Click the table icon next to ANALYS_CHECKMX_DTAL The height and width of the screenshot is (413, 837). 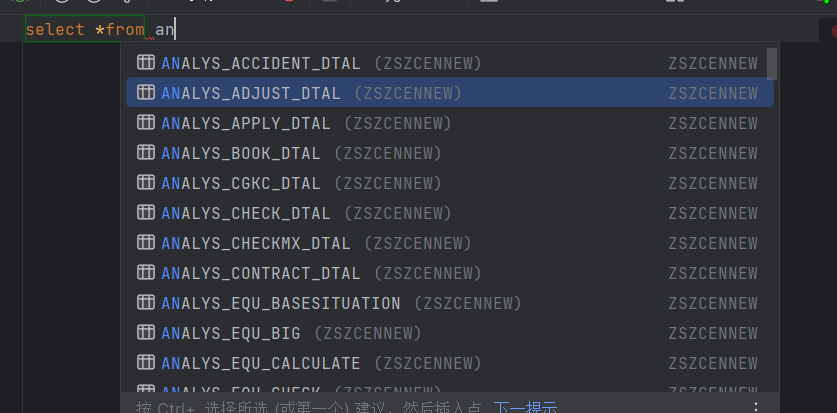[146, 243]
